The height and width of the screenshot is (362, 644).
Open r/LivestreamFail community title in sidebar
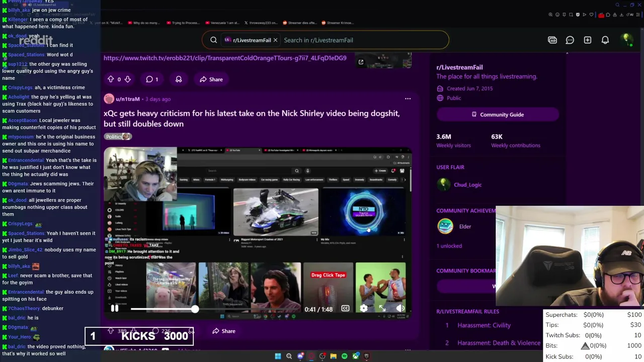pyautogui.click(x=459, y=67)
